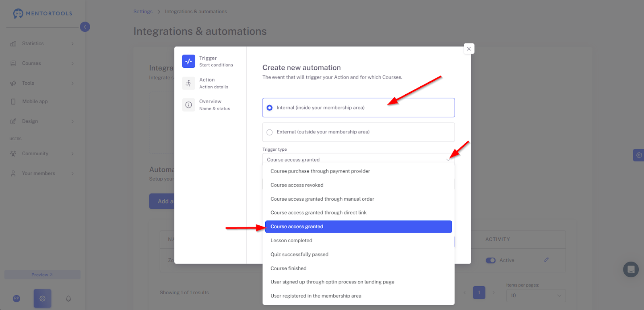Screen dimensions: 644x310
Task: Click the next page arrow
Action: click(x=493, y=292)
